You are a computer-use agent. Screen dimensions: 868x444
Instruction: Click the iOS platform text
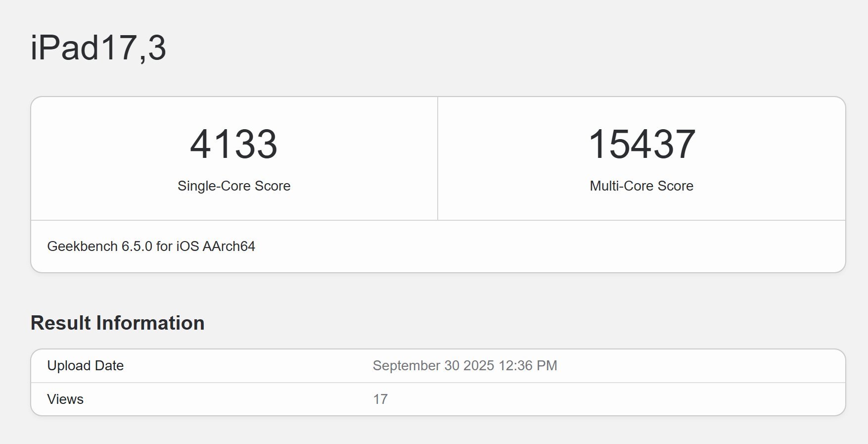(187, 247)
